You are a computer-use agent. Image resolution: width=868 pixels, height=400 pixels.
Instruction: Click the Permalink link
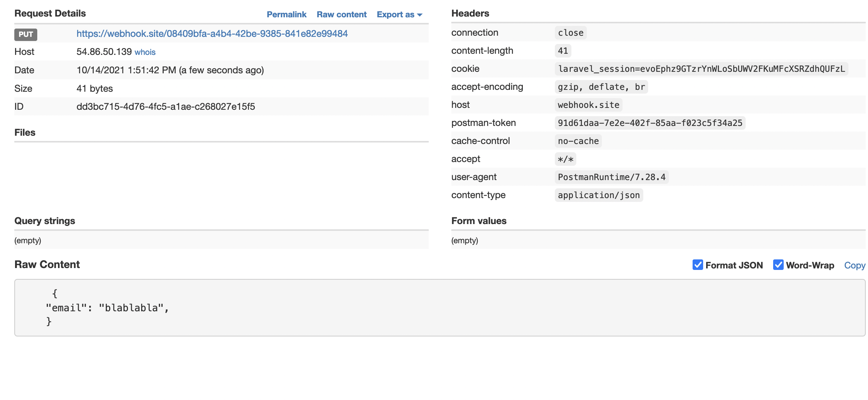coord(286,14)
